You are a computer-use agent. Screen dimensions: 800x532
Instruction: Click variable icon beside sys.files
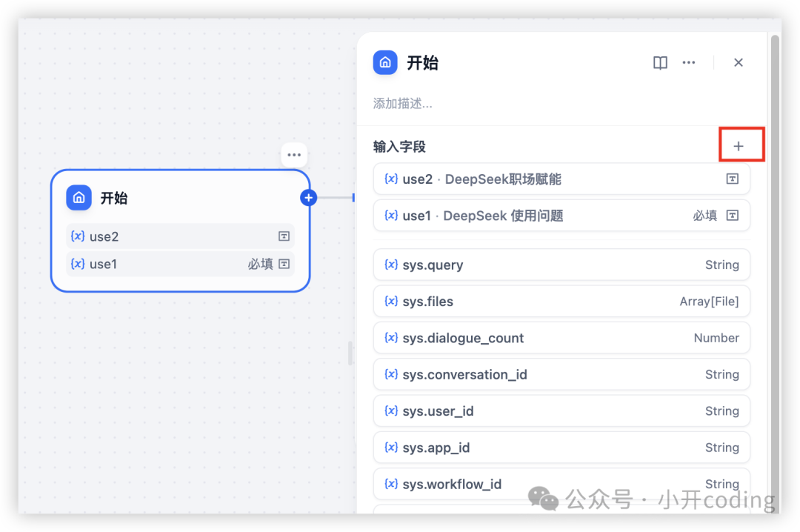click(391, 302)
